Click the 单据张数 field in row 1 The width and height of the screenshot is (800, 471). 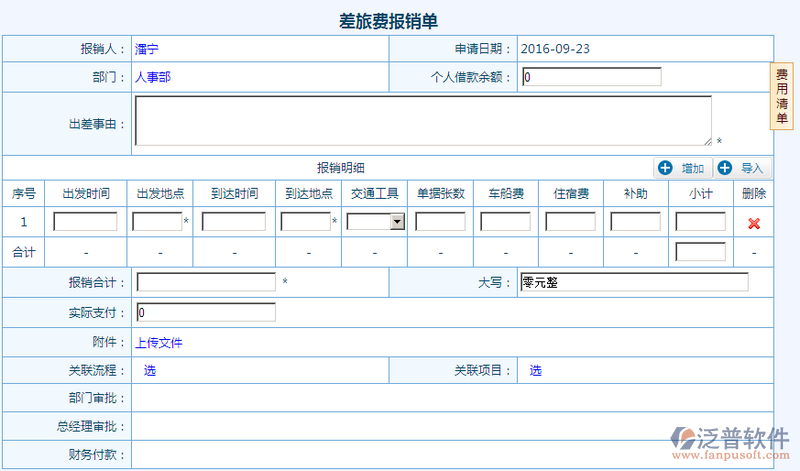(440, 221)
